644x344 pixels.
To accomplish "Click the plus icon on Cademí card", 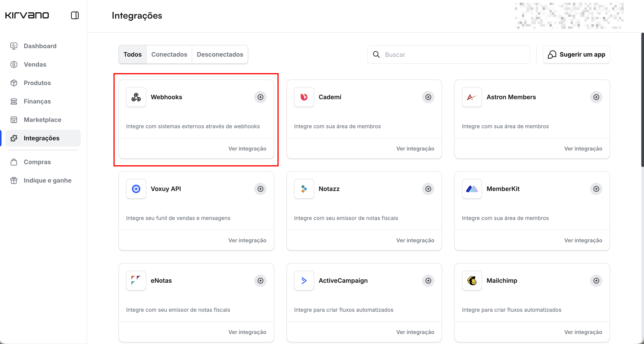I will pos(428,97).
